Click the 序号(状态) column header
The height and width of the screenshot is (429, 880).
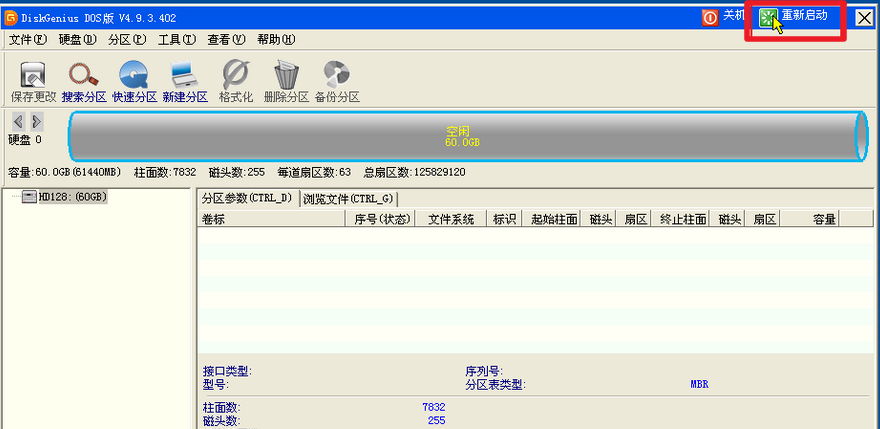[380, 219]
